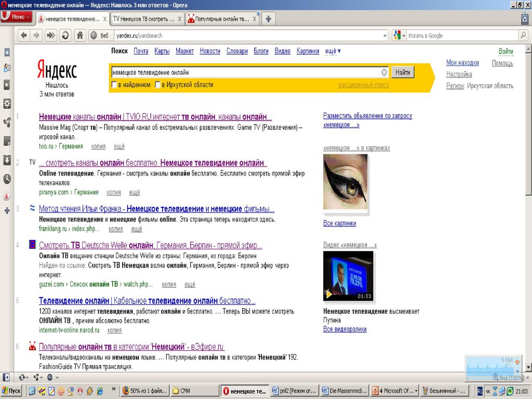The height and width of the screenshot is (399, 532).
Task: Open the zoom Вид (100%) dropdown
Action: (511, 378)
